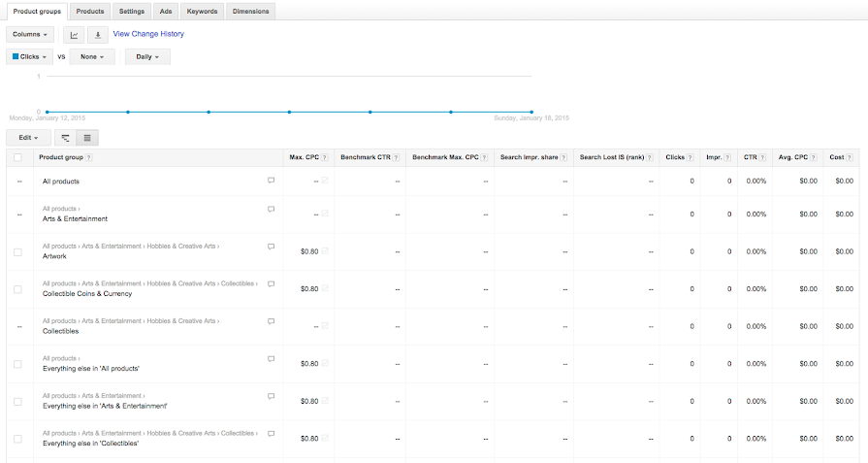Open the None comparison metric dropdown
The image size is (868, 463).
coord(92,57)
